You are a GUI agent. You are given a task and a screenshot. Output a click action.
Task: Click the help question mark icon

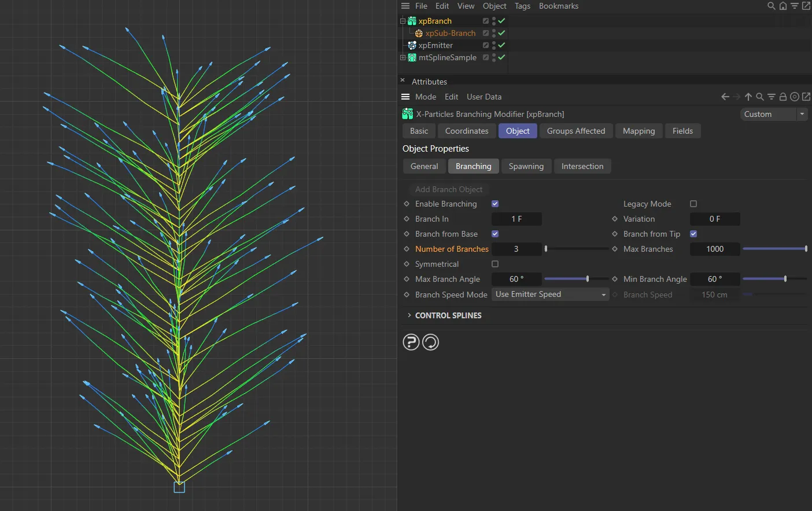coord(411,343)
